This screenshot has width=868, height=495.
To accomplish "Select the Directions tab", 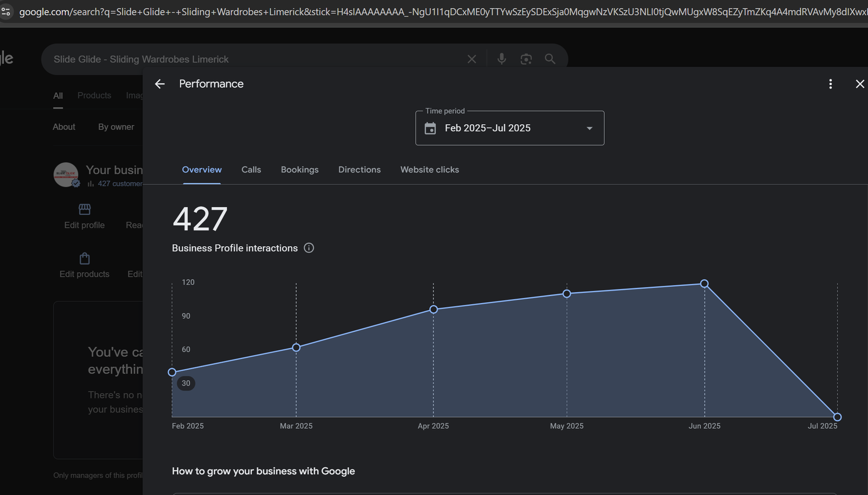I will [359, 170].
